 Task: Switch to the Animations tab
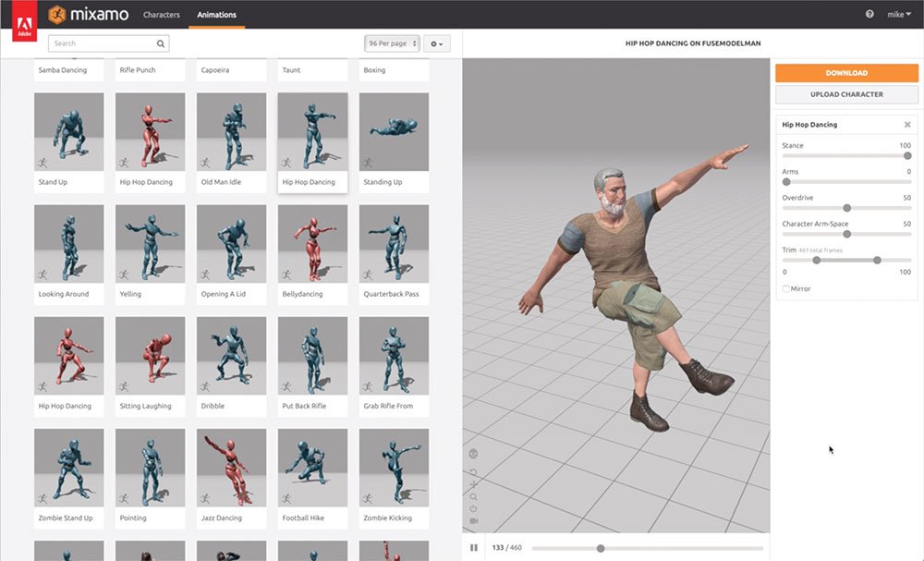point(217,15)
